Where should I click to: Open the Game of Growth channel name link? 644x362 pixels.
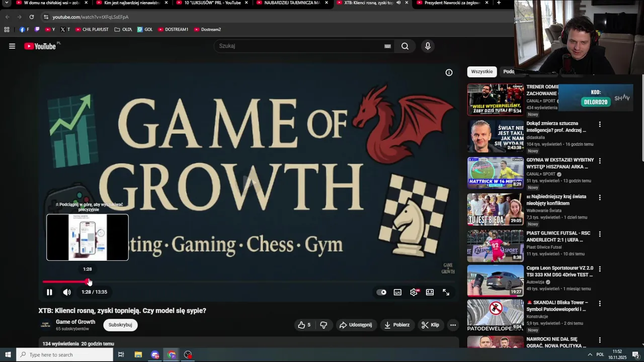click(75, 322)
